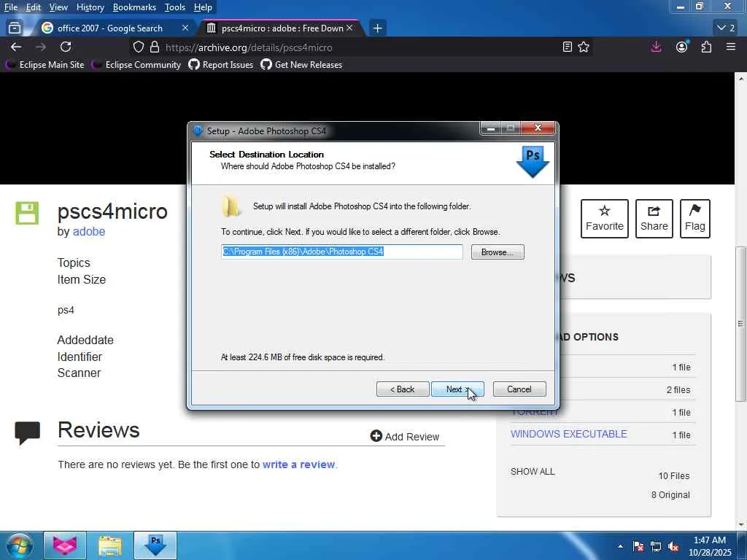Click the Action Center flag tray icon

click(x=638, y=546)
